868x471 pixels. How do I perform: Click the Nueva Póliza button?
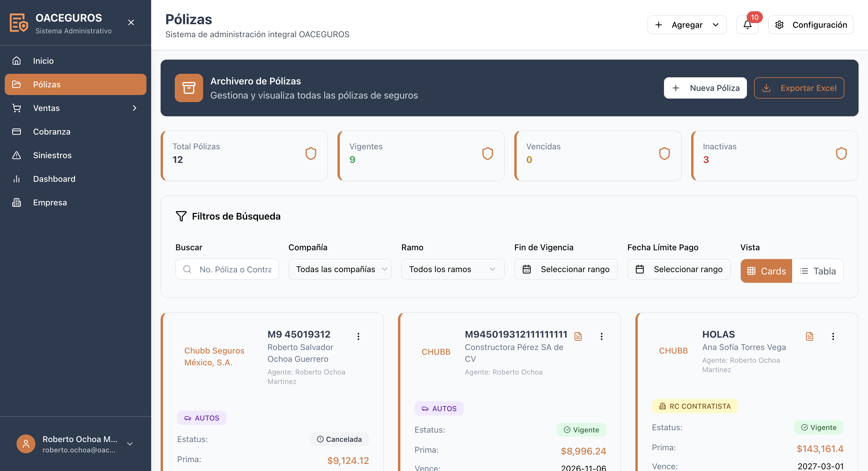click(705, 88)
